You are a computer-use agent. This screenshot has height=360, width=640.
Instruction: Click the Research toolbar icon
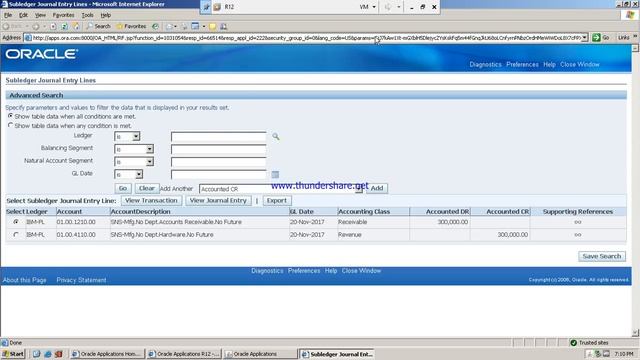224,26
